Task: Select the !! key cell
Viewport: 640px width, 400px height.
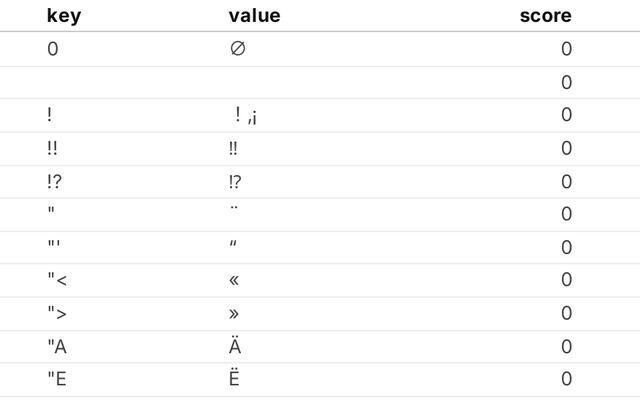Action: coord(52,148)
